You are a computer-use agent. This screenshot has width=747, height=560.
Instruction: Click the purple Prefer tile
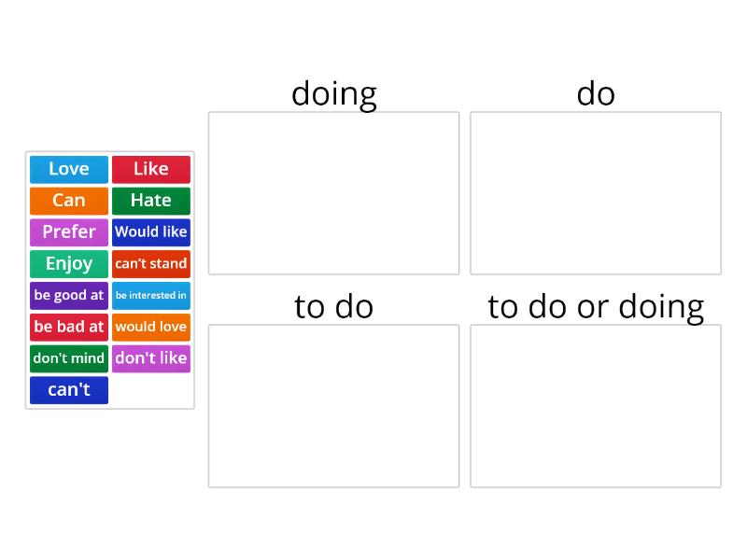(69, 231)
